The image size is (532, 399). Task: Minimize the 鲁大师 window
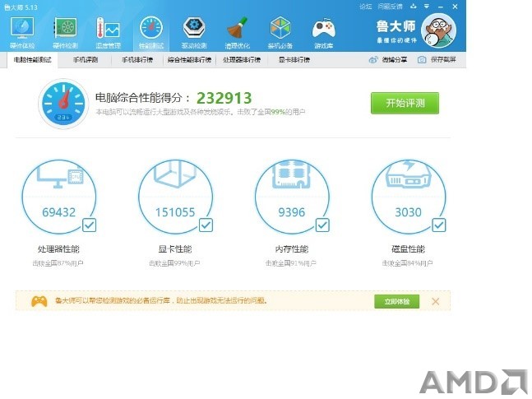(441, 7)
